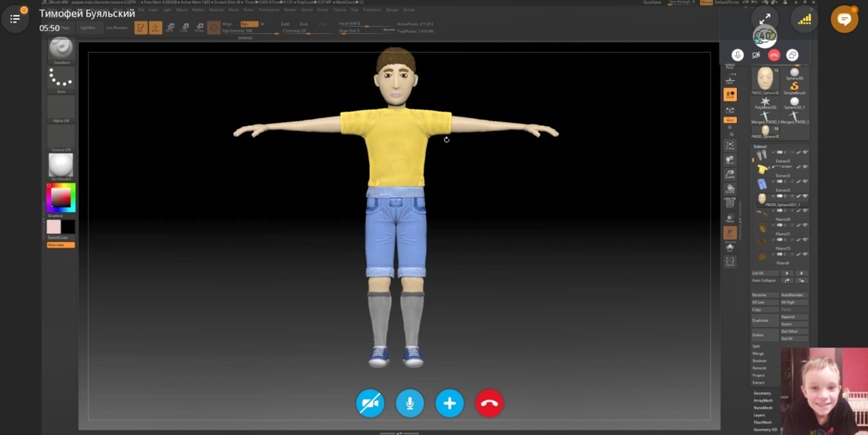Click the main color picker square
Image resolution: width=868 pixels, height=435 pixels.
tap(61, 198)
